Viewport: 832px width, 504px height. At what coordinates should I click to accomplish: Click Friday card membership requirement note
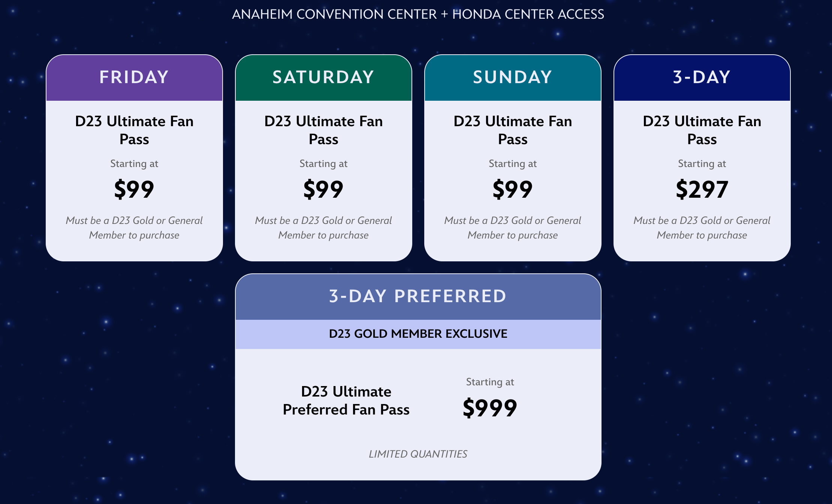point(134,228)
